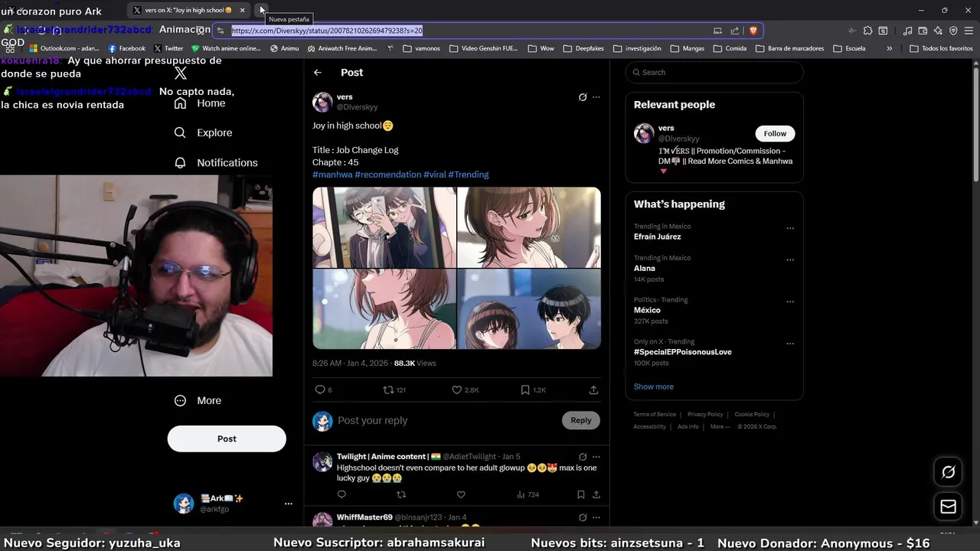
Task: Like Twilight's comment
Action: click(461, 494)
